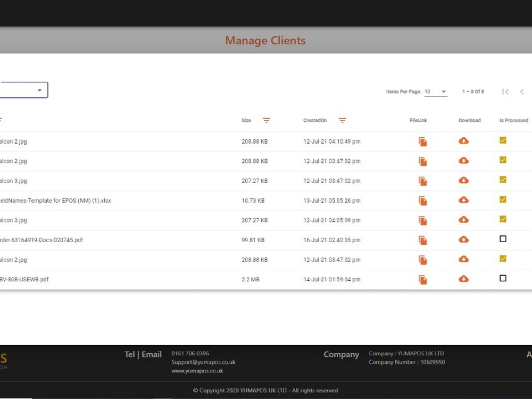Download the file created 12-Jul-21 04:05:09 pm
This screenshot has height=399, width=532.
463,220
